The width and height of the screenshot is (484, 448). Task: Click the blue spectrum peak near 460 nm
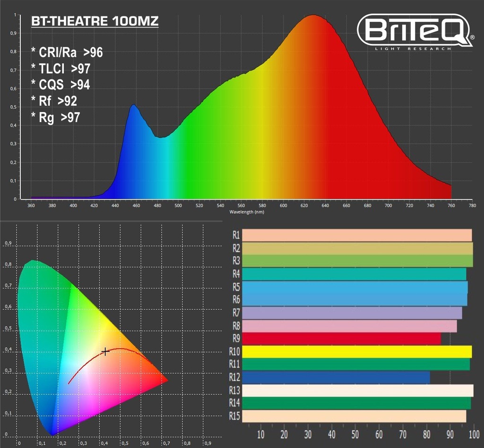coord(134,105)
